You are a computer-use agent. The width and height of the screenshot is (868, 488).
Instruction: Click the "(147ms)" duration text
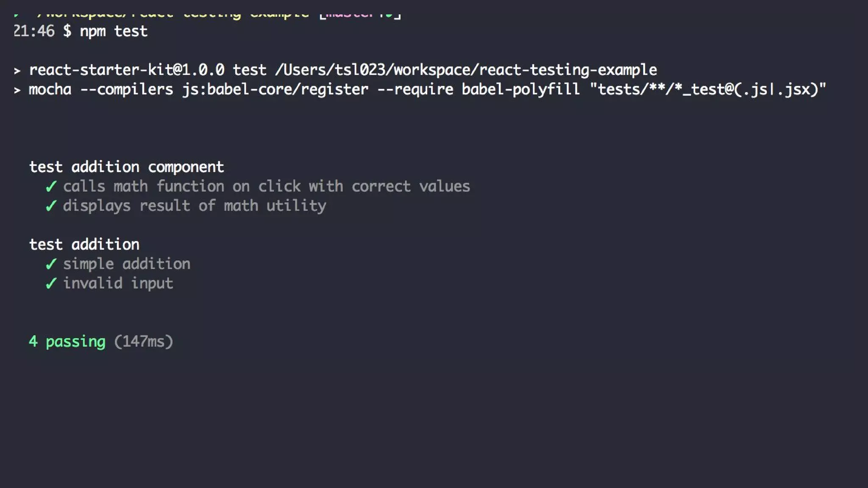coord(144,341)
